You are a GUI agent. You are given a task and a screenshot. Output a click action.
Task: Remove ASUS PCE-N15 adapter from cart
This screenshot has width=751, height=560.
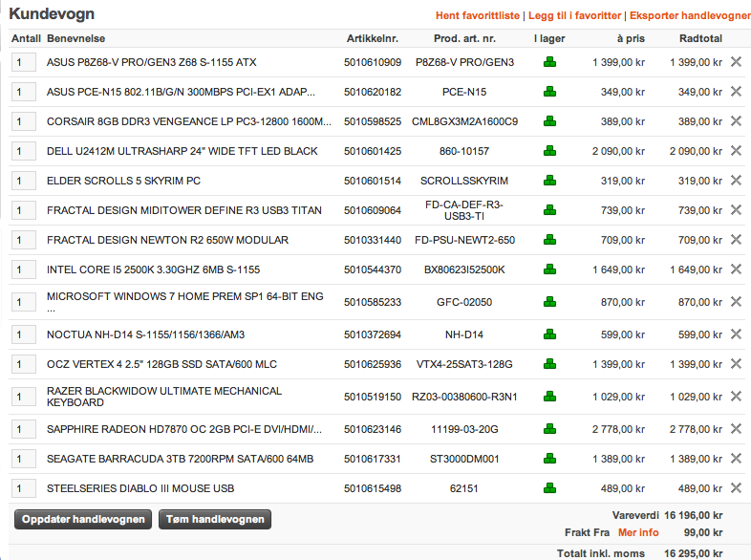(x=736, y=92)
